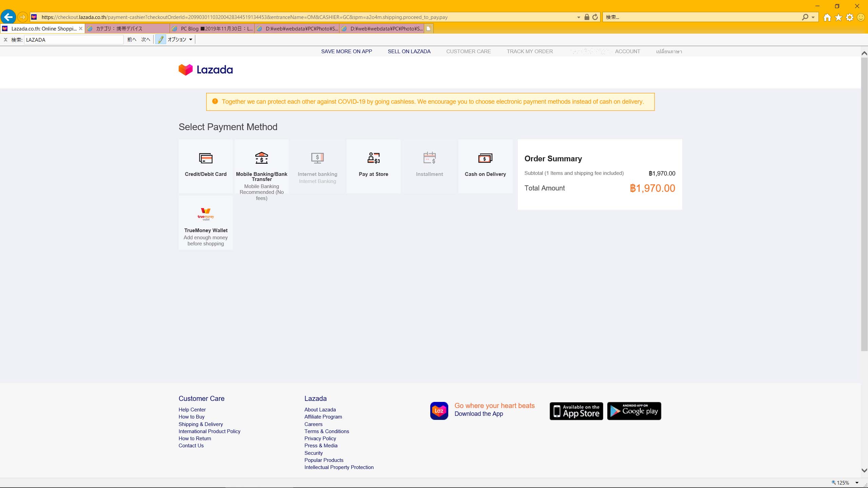The width and height of the screenshot is (868, 488).
Task: Open the browser home page icon
Action: tap(827, 17)
